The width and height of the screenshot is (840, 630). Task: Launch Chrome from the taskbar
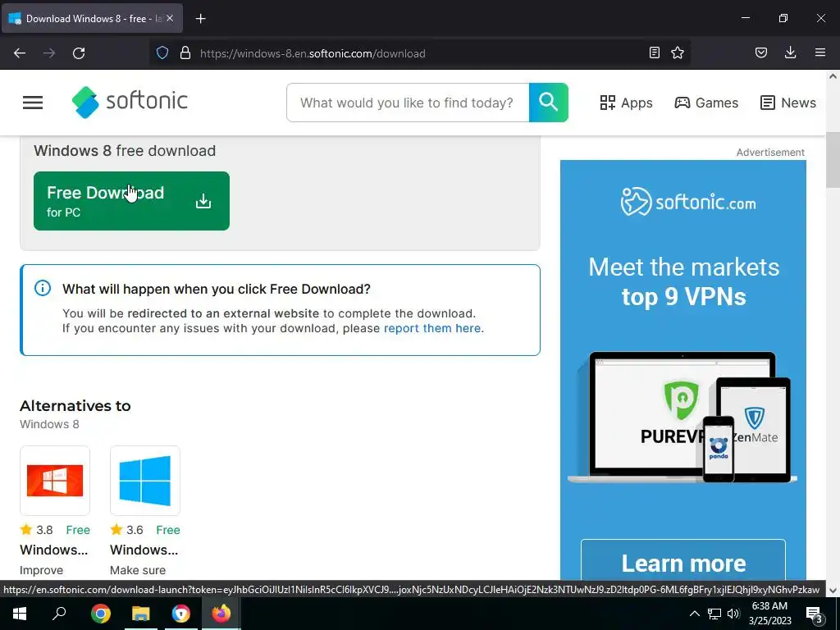click(100, 614)
